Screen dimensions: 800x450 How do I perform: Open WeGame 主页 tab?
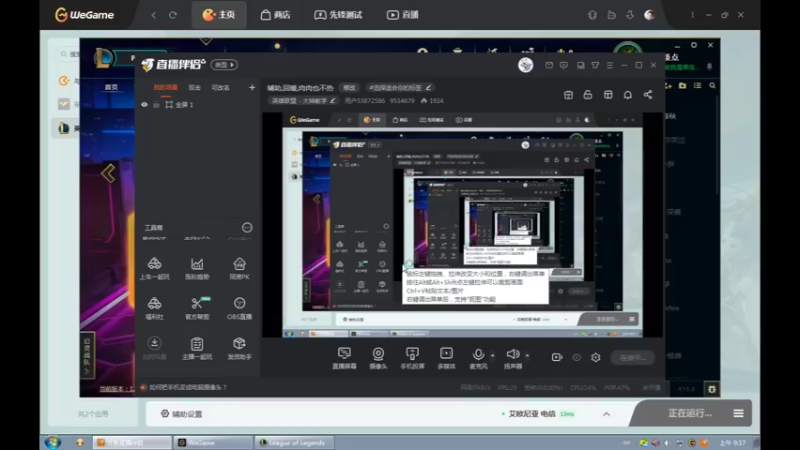coord(219,15)
